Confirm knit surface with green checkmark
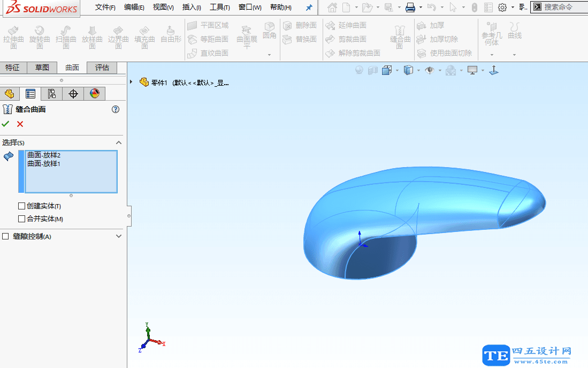Image resolution: width=588 pixels, height=368 pixels. pos(6,124)
